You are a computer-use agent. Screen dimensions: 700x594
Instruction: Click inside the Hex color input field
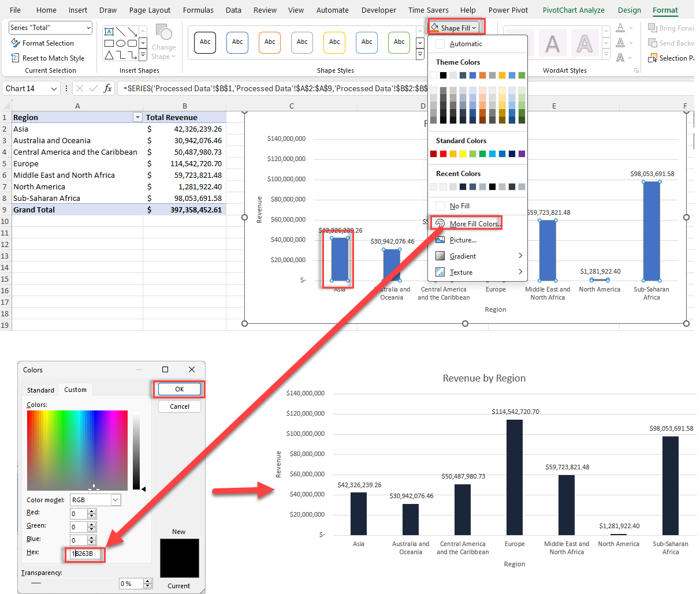pos(84,554)
